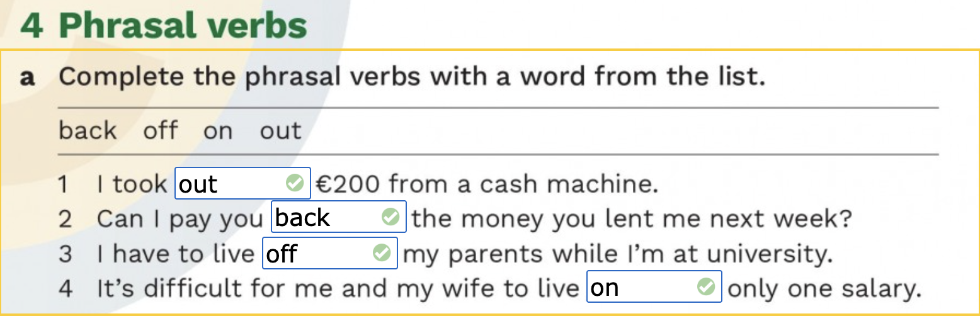The width and height of the screenshot is (980, 316).
Task: Click the bold exercise letter 'a'
Action: 28,78
